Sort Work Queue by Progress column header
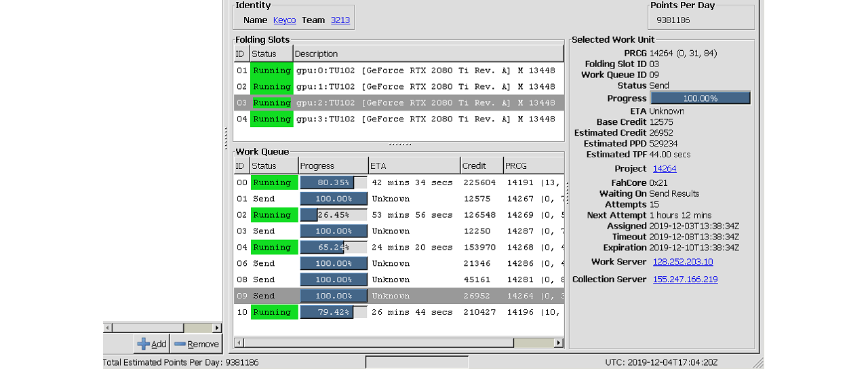 pos(334,166)
